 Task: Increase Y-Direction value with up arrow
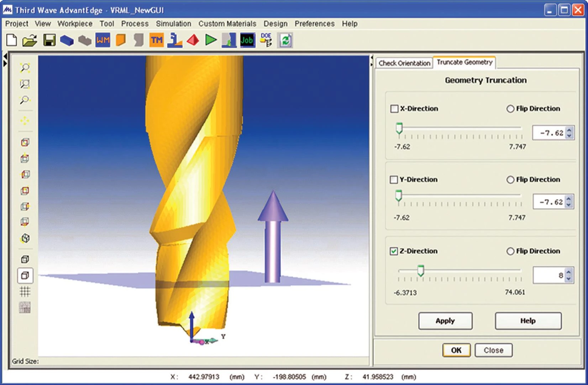(x=568, y=199)
